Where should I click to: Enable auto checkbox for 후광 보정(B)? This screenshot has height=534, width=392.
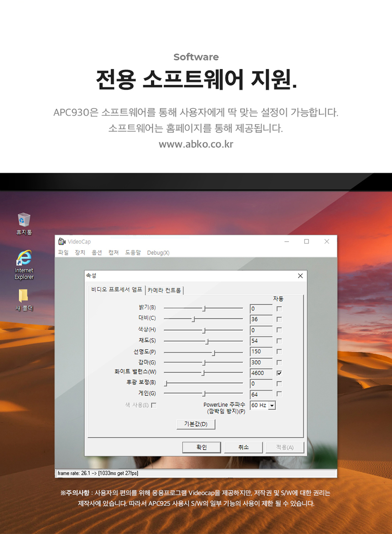[x=279, y=384]
